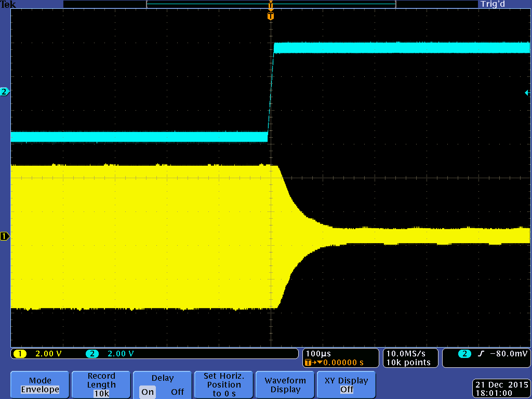Click the -80.0mV trigger level readout
The height and width of the screenshot is (399, 532).
click(x=508, y=354)
